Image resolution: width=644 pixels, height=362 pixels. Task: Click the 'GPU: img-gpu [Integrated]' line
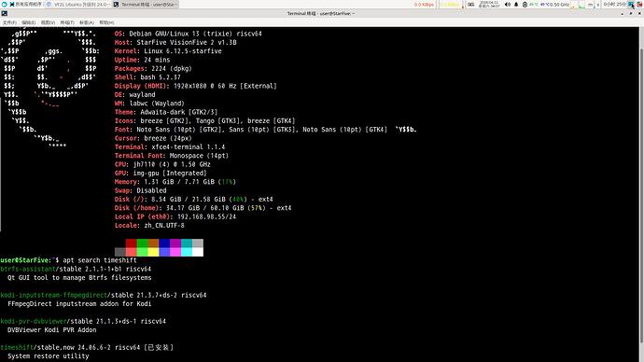click(161, 174)
